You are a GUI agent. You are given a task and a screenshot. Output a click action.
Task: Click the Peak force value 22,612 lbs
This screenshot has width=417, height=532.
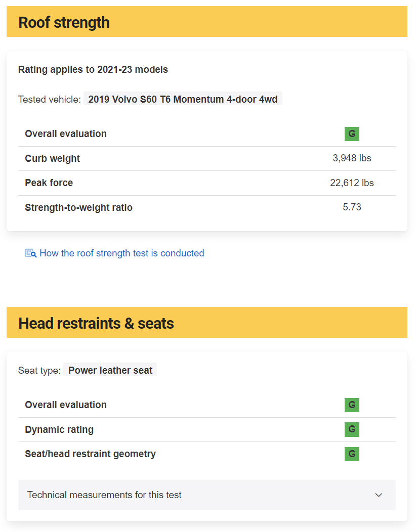[352, 183]
